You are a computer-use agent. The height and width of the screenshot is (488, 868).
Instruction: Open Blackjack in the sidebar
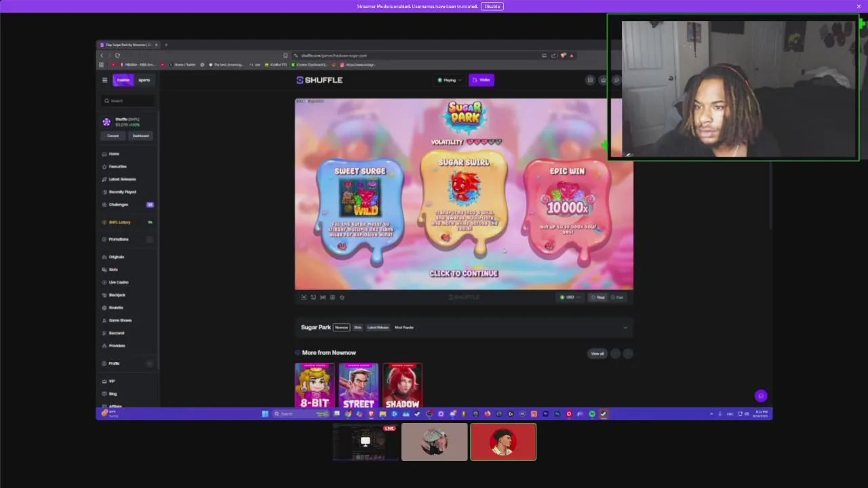(117, 295)
